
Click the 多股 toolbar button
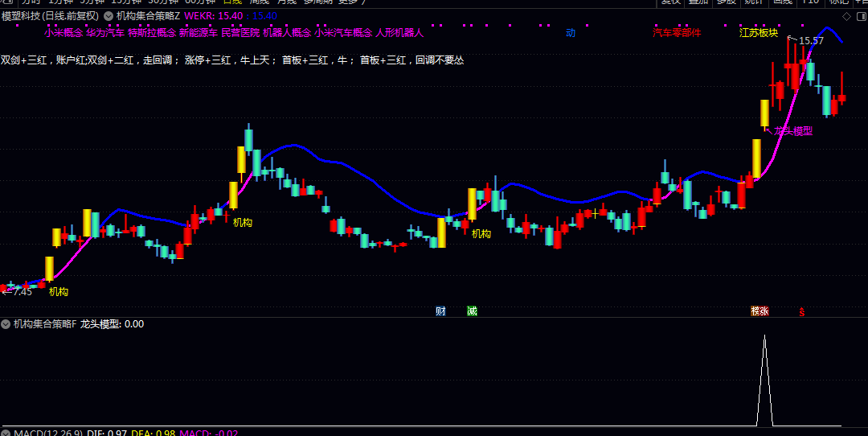726,2
